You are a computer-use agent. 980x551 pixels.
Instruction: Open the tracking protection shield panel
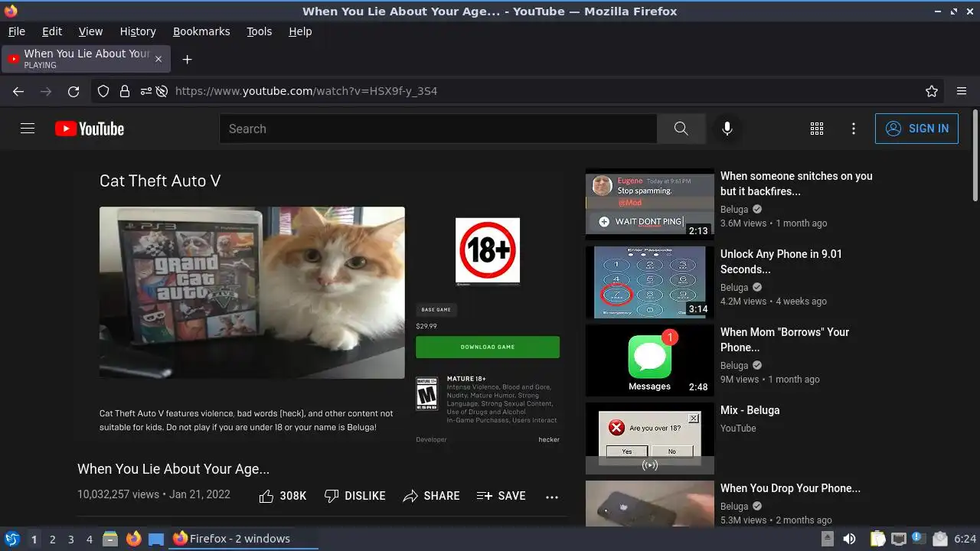click(103, 91)
